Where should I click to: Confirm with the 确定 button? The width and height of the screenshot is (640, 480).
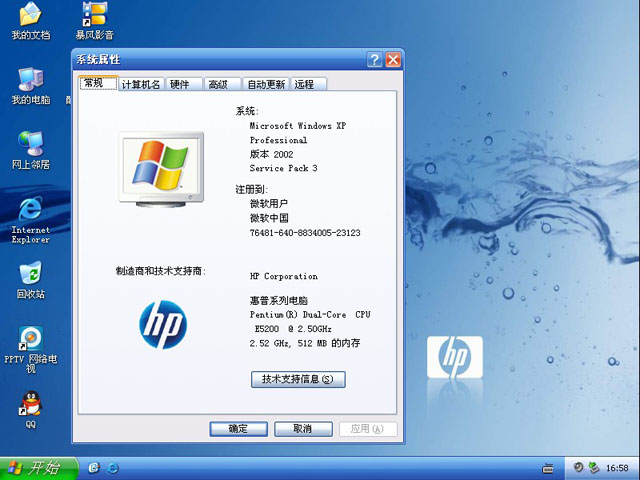pos(238,429)
